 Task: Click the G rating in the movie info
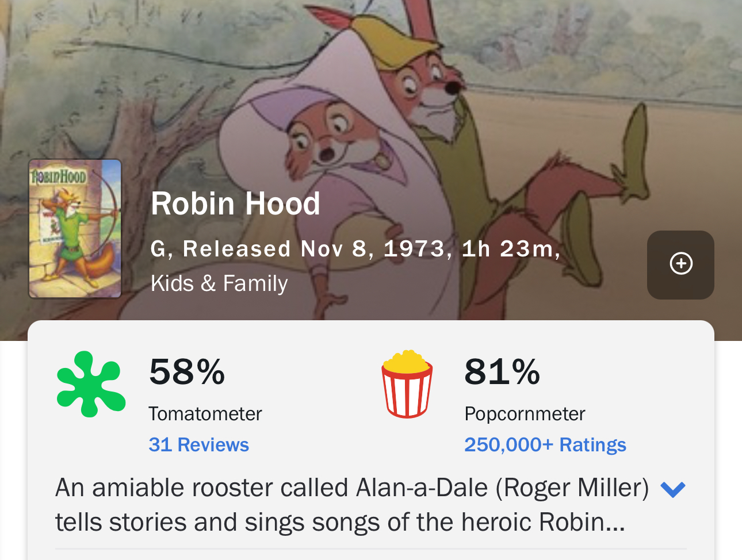(x=158, y=249)
